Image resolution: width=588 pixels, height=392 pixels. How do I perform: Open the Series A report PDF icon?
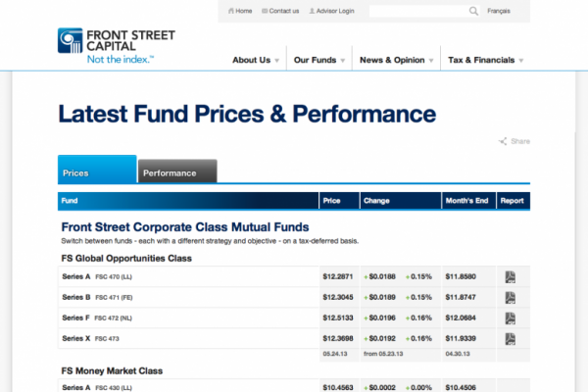pyautogui.click(x=510, y=276)
